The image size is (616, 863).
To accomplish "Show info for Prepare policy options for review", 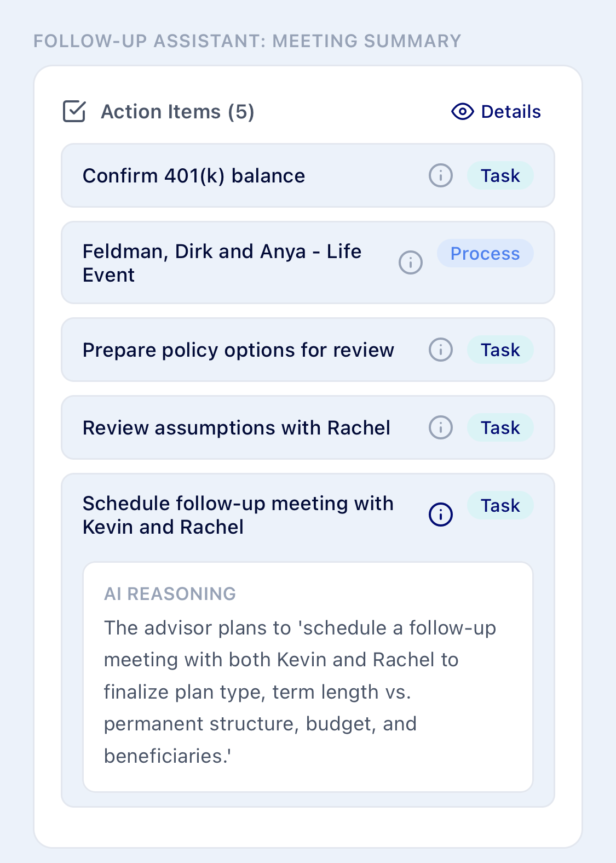I will (x=440, y=350).
